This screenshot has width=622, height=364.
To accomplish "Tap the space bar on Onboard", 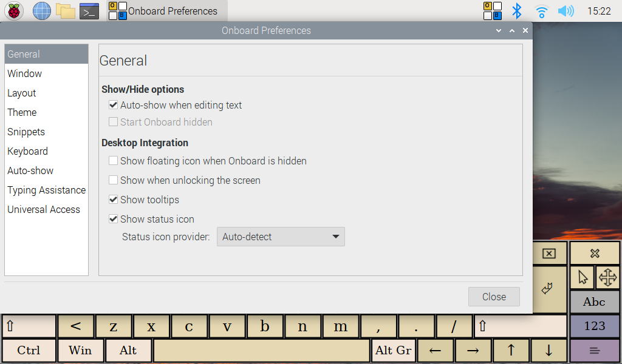I will click(x=262, y=351).
